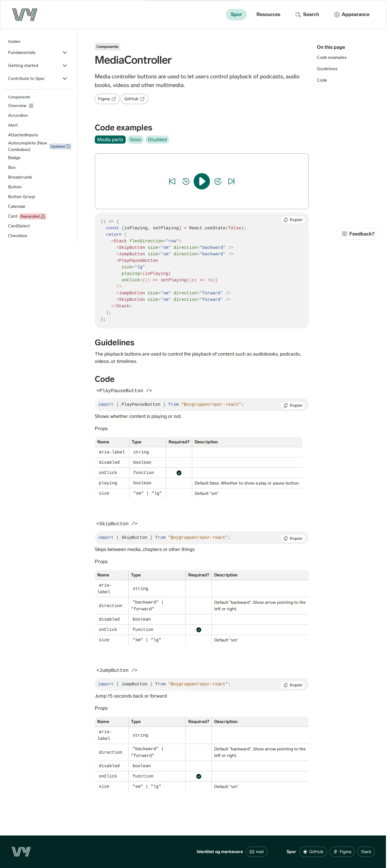Go to Guidelines in On this page
Screen dimensions: 390x868
tap(327, 69)
